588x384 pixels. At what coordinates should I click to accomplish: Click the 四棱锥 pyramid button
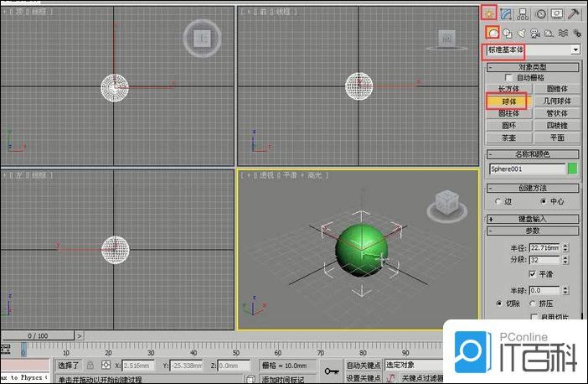[557, 126]
